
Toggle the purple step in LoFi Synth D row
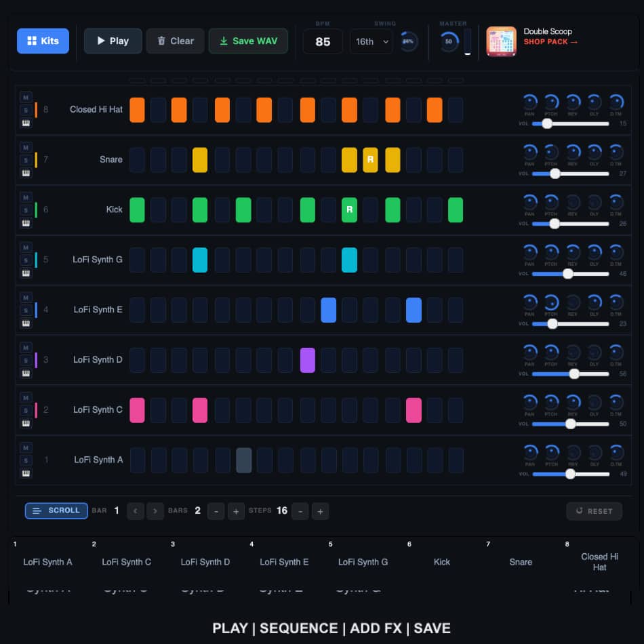pos(308,360)
